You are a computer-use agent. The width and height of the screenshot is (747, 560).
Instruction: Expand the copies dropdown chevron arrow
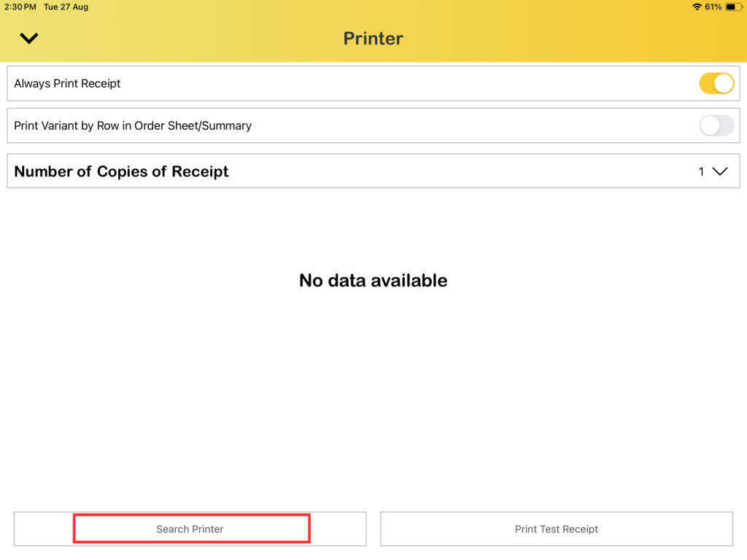pos(720,171)
